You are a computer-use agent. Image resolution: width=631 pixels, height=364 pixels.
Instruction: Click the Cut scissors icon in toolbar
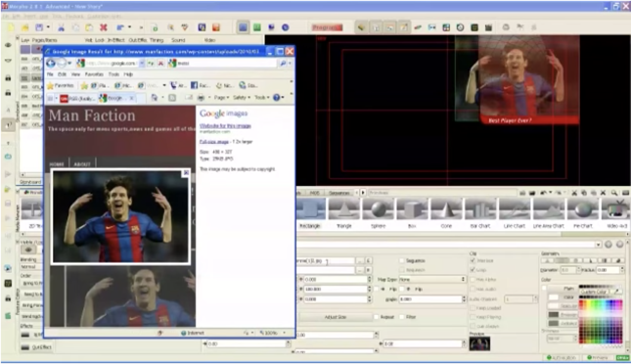pyautogui.click(x=61, y=28)
